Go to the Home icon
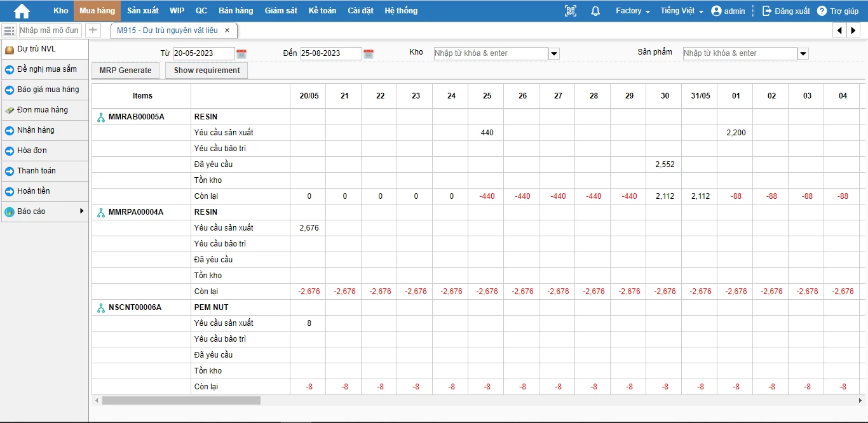This screenshot has height=423, width=868. pyautogui.click(x=22, y=11)
